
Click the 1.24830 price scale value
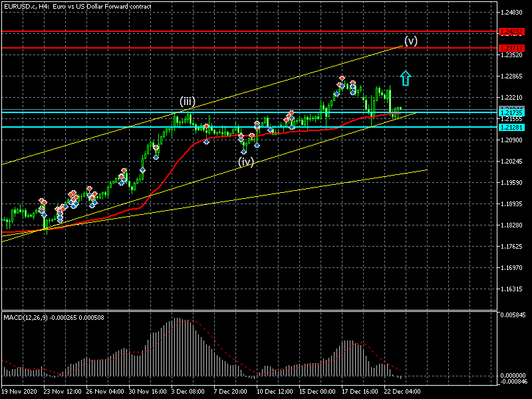(x=513, y=13)
